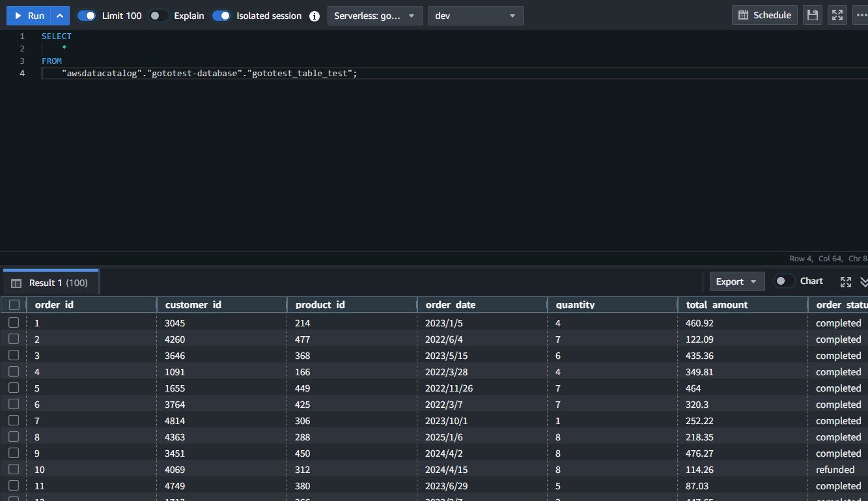Image resolution: width=868 pixels, height=501 pixels.
Task: Click the Run query button
Action: pos(29,16)
